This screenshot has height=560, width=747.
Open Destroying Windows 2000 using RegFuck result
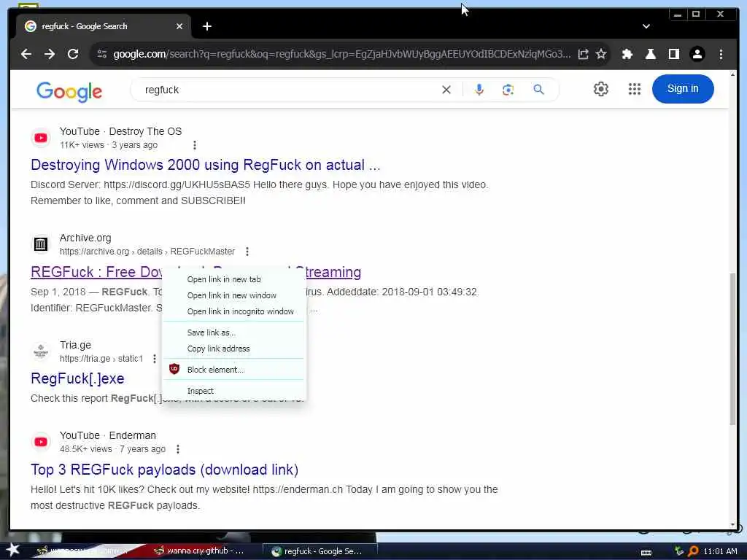(205, 165)
